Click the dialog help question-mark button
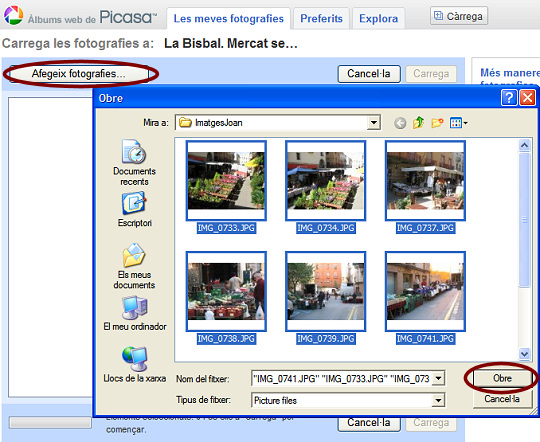 [x=509, y=98]
